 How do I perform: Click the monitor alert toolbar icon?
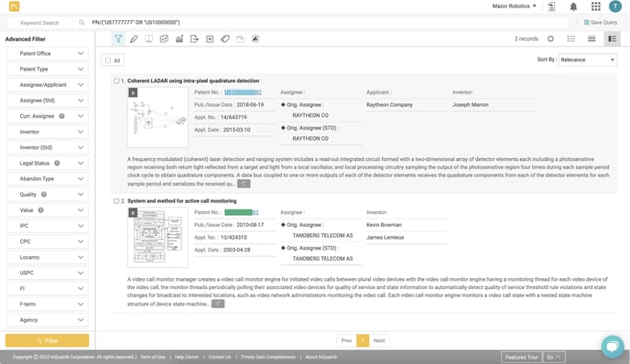[255, 39]
